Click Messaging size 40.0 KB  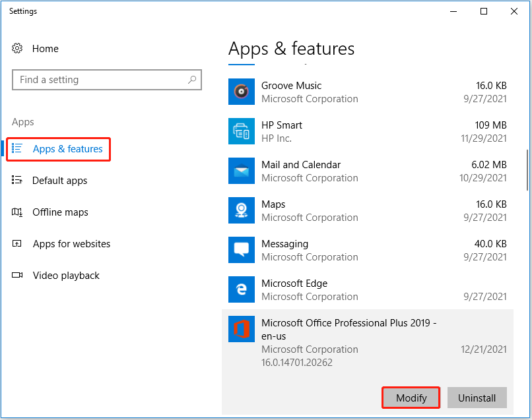click(490, 244)
